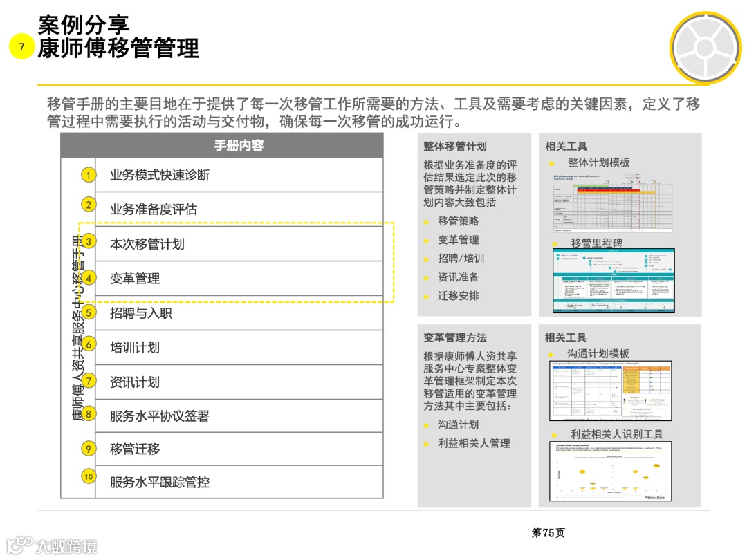Select the row 变革管理
Viewport: 747px width, 560px height.
239,279
